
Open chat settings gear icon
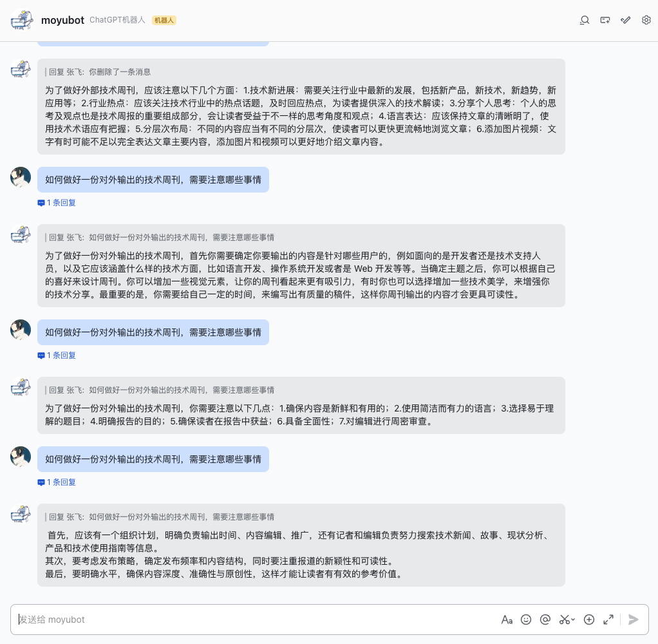tap(646, 20)
